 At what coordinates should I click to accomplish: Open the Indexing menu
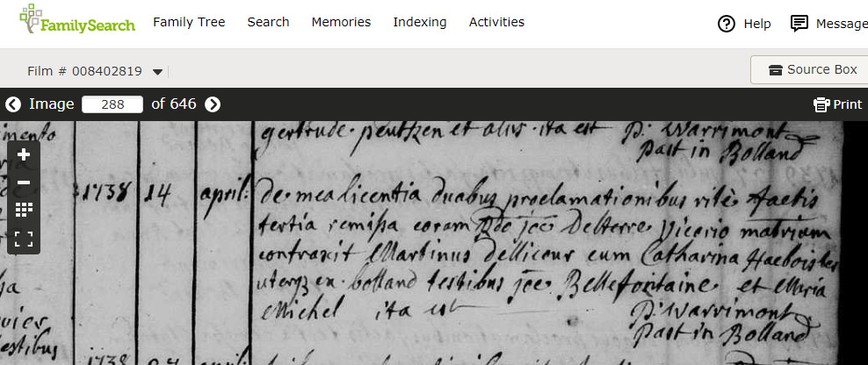click(420, 22)
